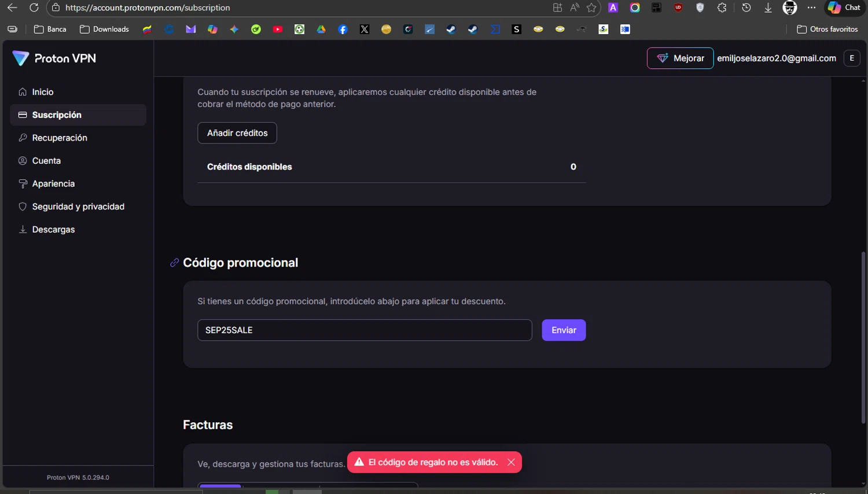
Task: Open the Gemini sparkle bookmark
Action: click(x=234, y=29)
